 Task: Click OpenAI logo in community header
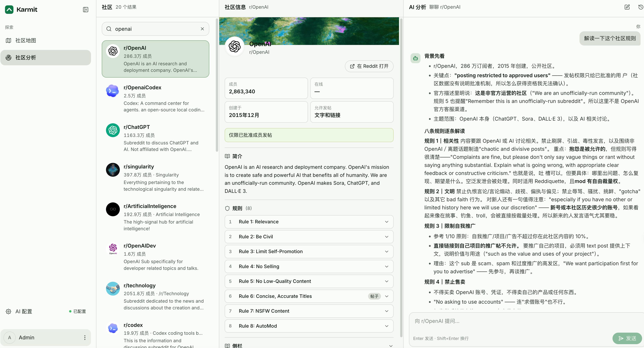pyautogui.click(x=234, y=46)
